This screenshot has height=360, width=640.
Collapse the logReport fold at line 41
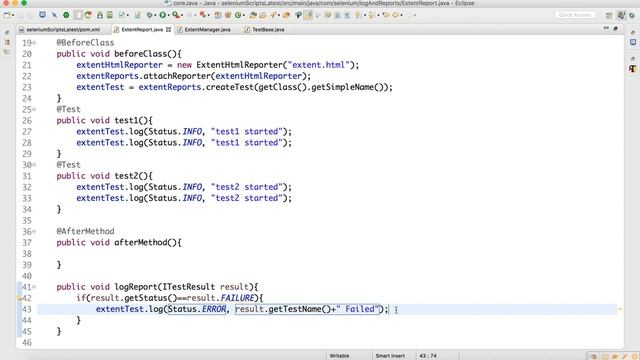[x=34, y=287]
